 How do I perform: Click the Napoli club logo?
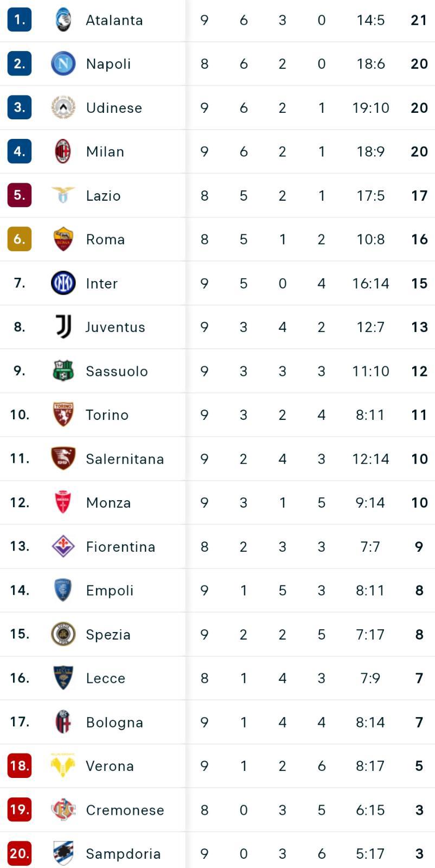pyautogui.click(x=63, y=64)
